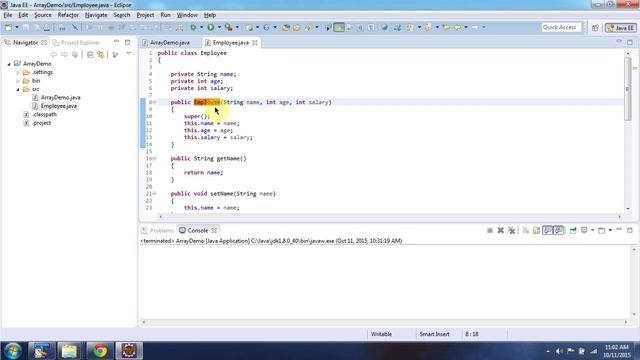640x360 pixels.
Task: Click the Debug bug icon
Action: [x=193, y=27]
